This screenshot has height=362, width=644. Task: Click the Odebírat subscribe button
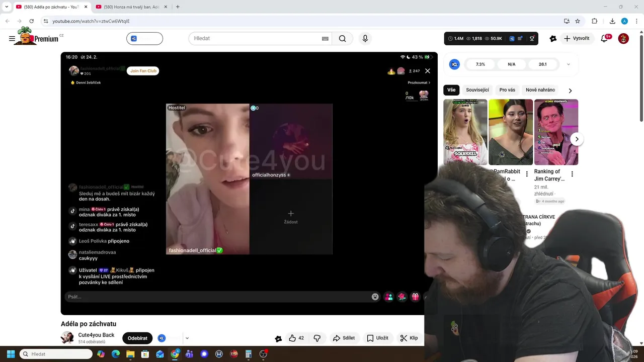click(137, 338)
